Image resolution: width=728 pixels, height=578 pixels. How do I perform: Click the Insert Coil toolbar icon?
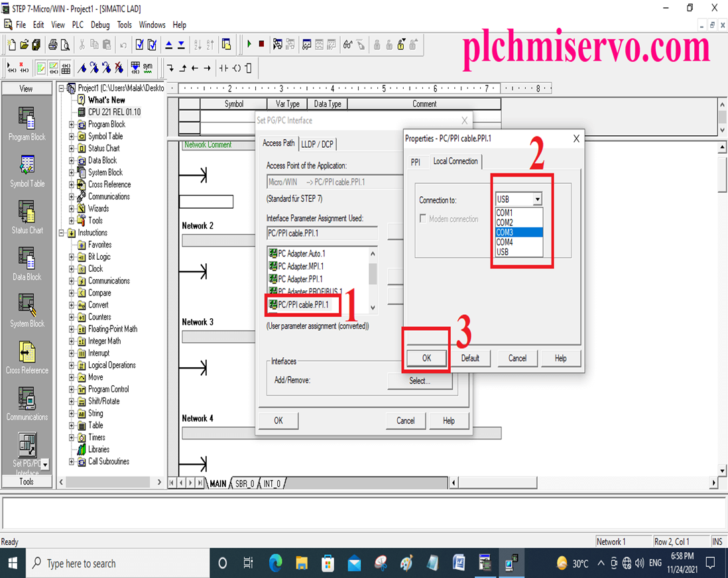pyautogui.click(x=236, y=68)
